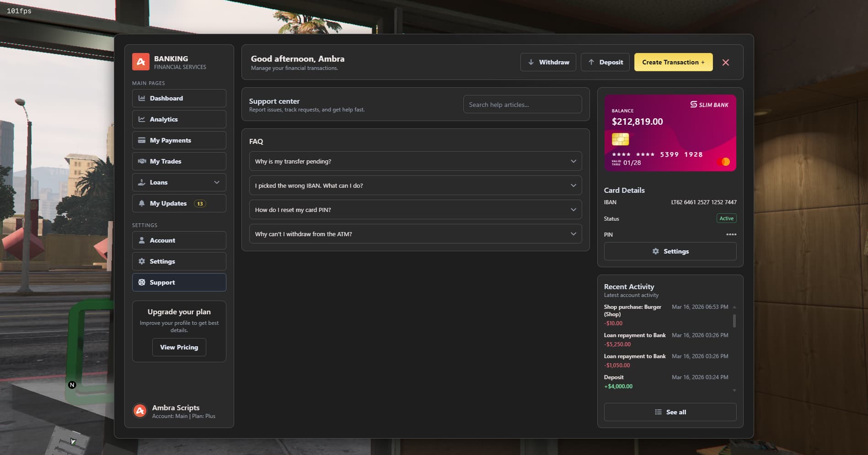Open the Analytics page
The image size is (868, 455).
coord(179,119)
